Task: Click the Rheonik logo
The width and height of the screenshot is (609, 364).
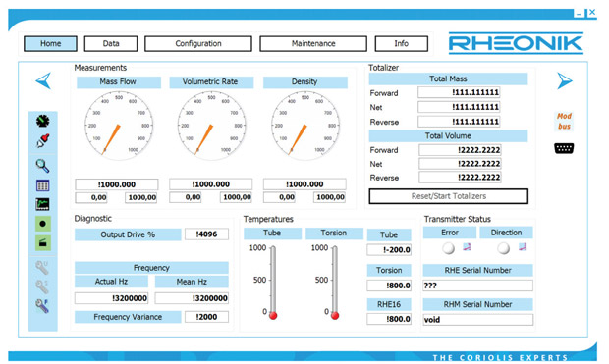Action: point(516,43)
